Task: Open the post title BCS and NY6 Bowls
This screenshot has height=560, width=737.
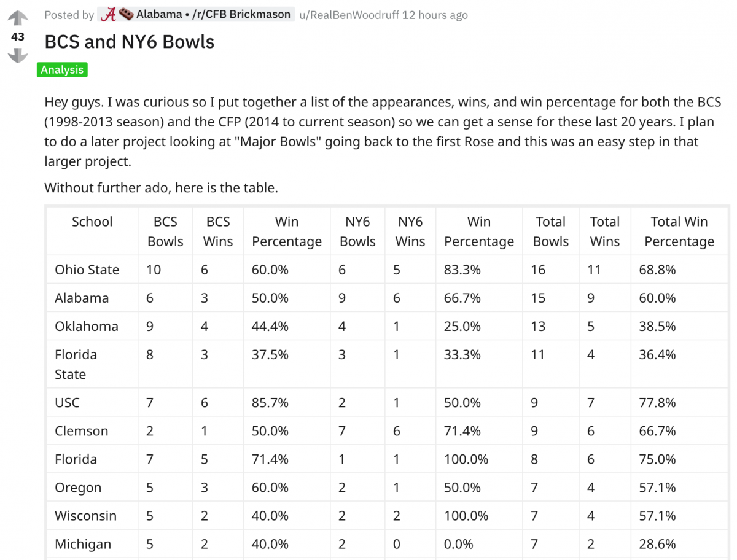Action: pyautogui.click(x=130, y=42)
